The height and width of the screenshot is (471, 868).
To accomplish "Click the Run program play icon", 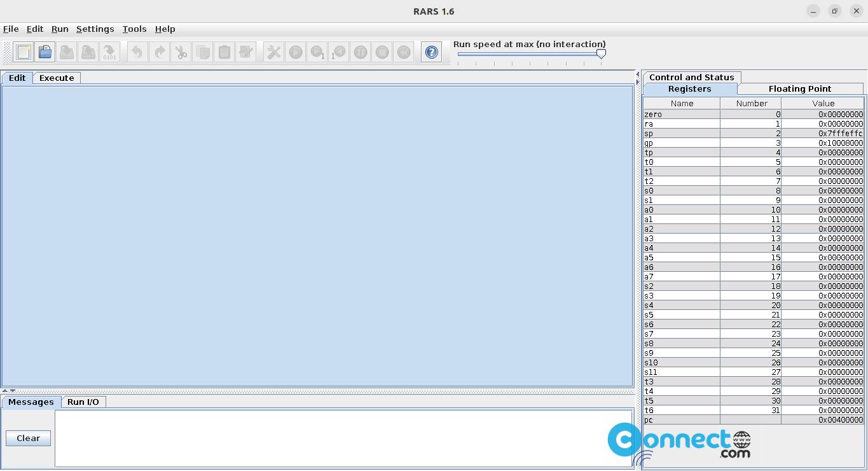I will tap(296, 52).
